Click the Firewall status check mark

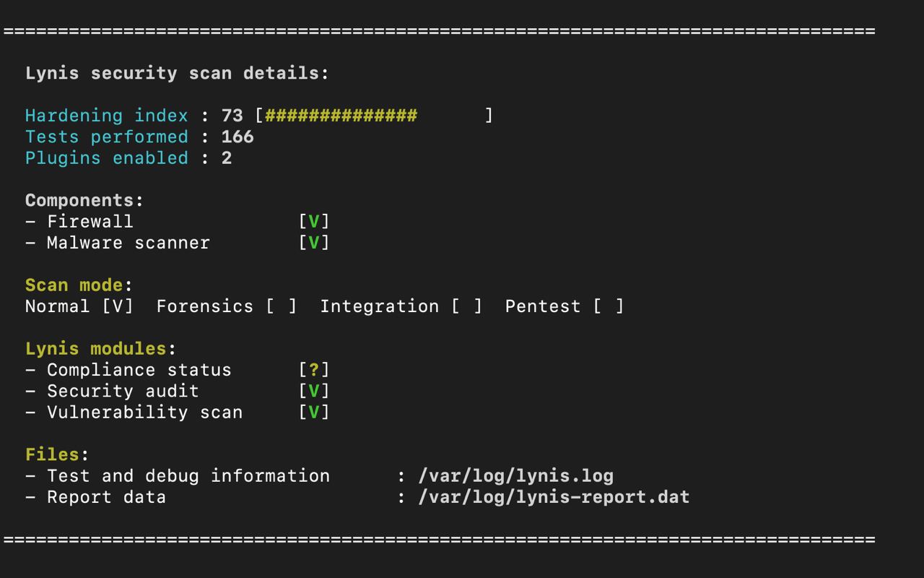coord(314,222)
